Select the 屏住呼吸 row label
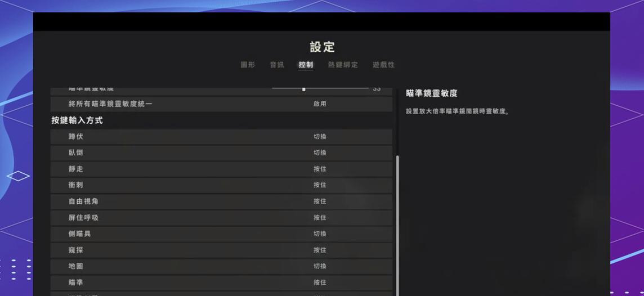This screenshot has height=296, width=644. click(x=83, y=218)
